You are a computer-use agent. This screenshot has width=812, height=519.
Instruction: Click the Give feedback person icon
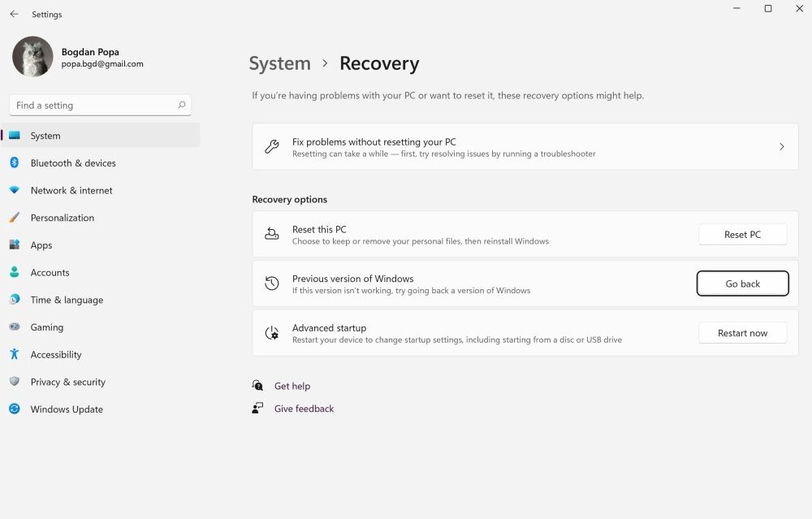pyautogui.click(x=257, y=409)
